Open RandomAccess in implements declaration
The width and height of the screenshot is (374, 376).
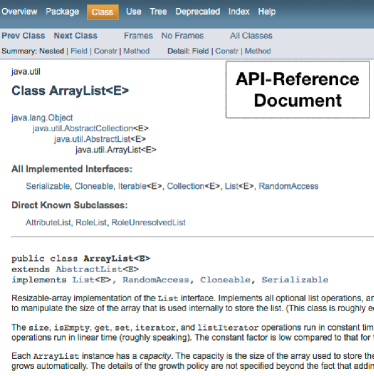156,280
